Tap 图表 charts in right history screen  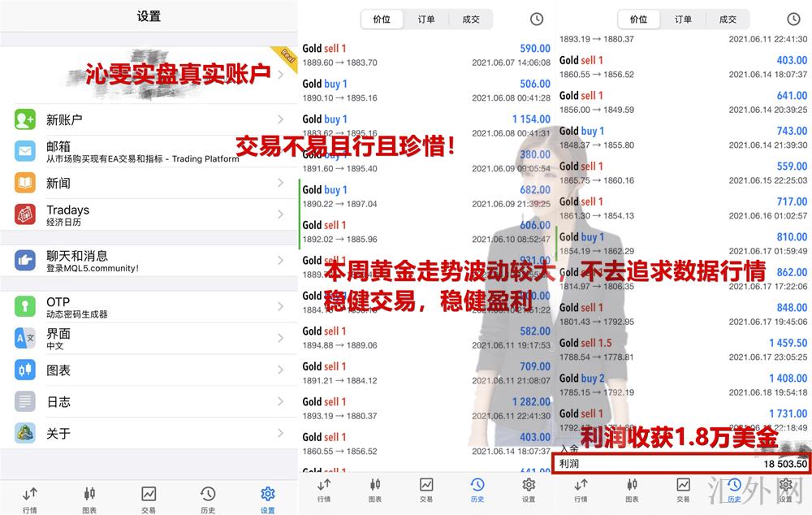(x=632, y=490)
